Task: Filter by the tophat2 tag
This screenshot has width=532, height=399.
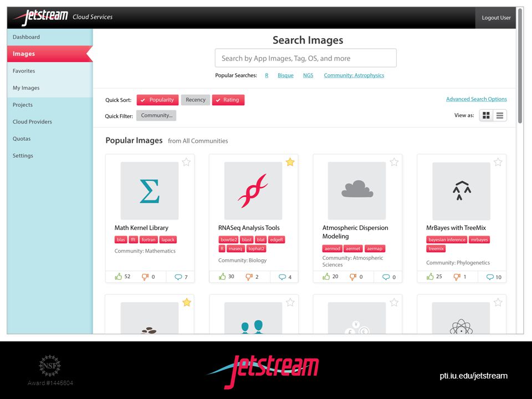Action: pyautogui.click(x=256, y=249)
